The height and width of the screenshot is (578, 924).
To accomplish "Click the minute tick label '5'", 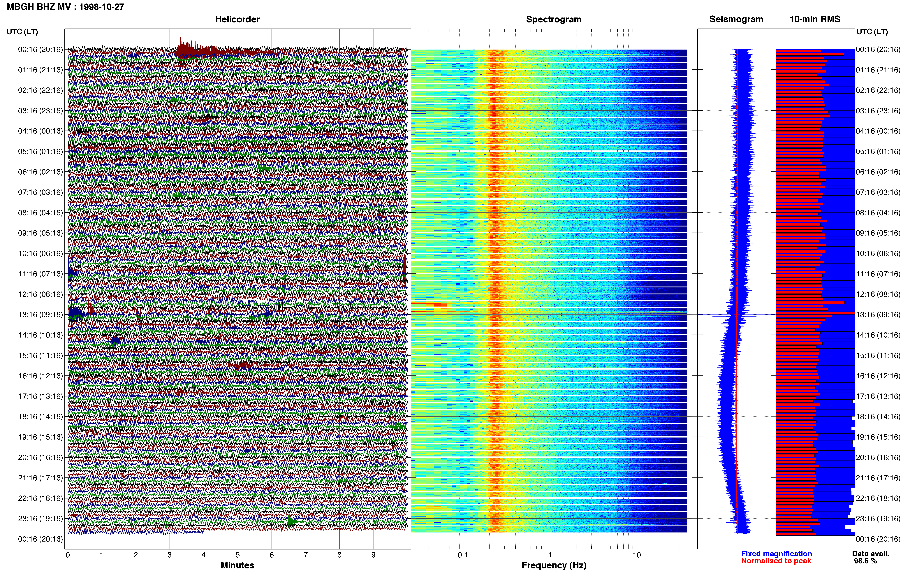I will point(238,555).
